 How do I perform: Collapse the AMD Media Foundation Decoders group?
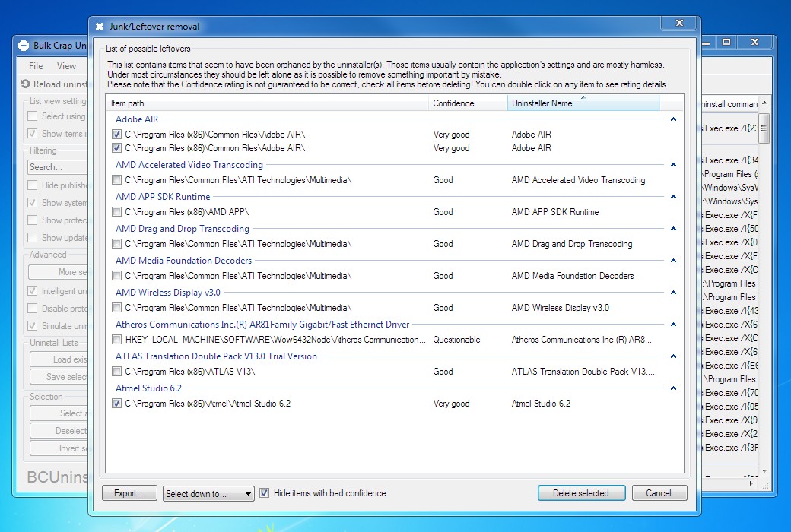click(x=673, y=261)
